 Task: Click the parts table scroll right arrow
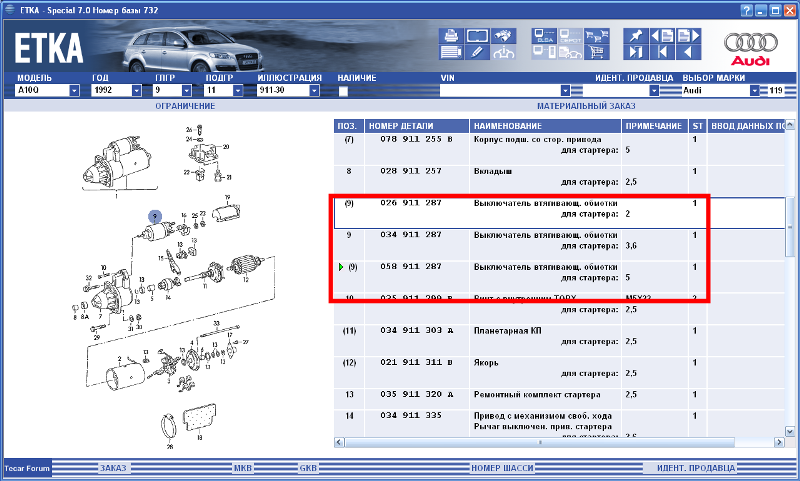click(779, 442)
